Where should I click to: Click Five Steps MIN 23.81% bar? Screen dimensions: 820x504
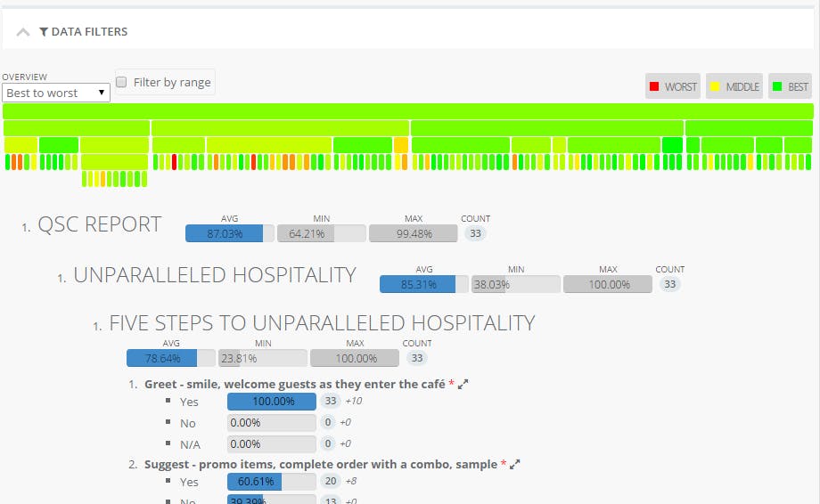(263, 358)
